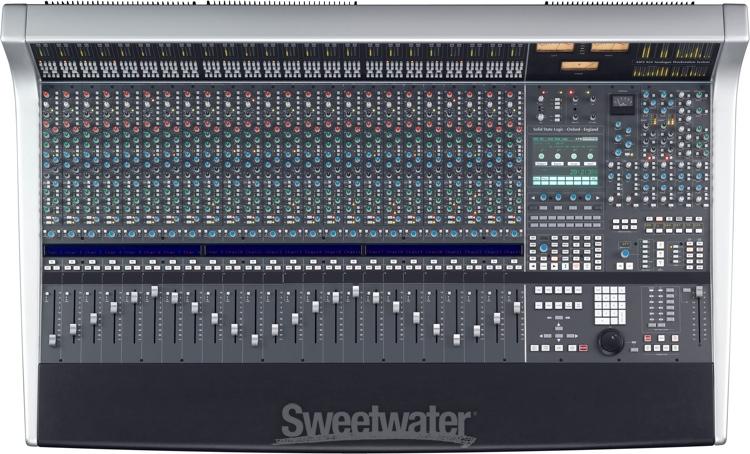Hit the tall key on the numeric keypad
The height and width of the screenshot is (454, 750).
622,317
